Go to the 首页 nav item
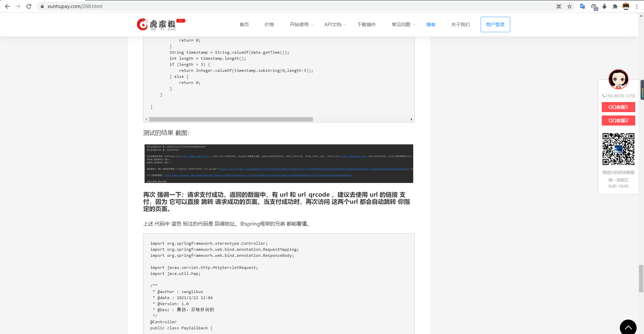The width and height of the screenshot is (644, 334). tap(244, 25)
